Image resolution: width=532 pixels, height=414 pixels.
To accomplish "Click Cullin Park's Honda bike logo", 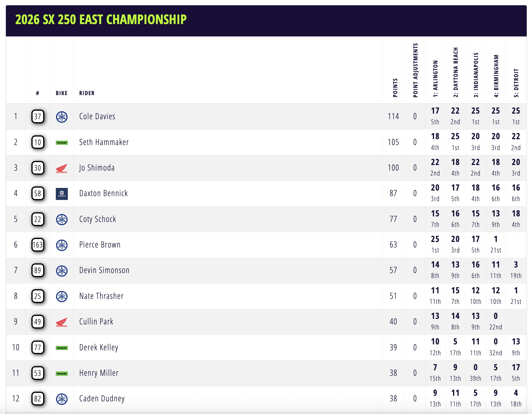I will [x=62, y=322].
